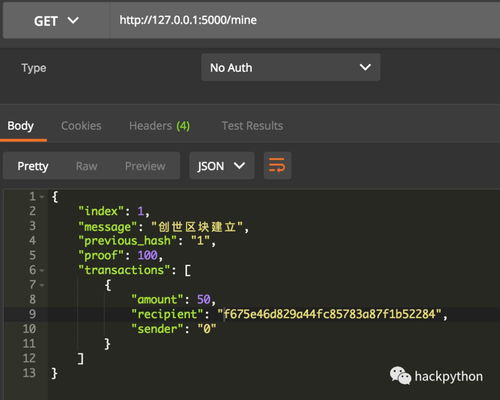Click the recipient hash value
Viewport: 500px width, 400px height.
click(x=329, y=314)
